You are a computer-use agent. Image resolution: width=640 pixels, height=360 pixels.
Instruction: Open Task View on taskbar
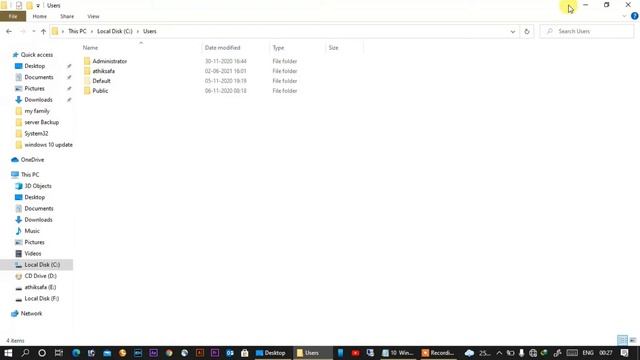(59, 353)
